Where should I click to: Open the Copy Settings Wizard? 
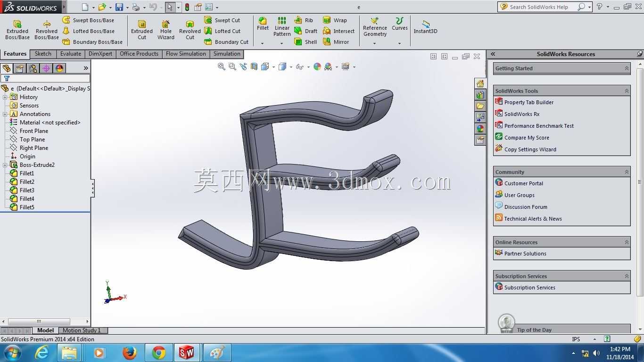click(526, 149)
